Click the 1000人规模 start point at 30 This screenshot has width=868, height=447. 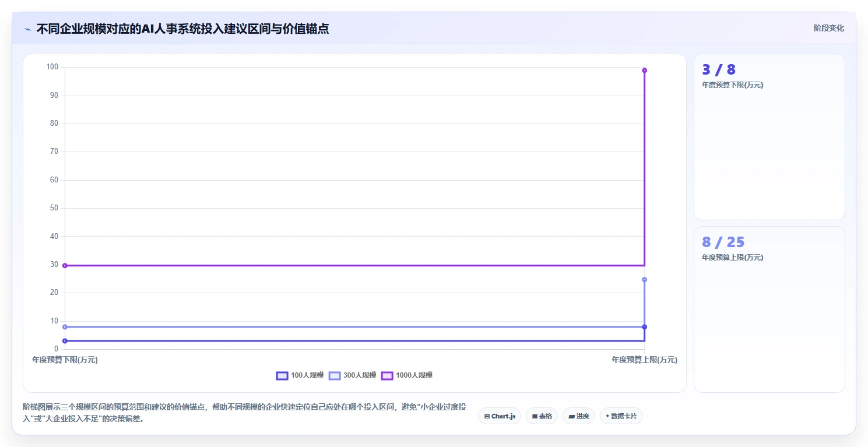(65, 266)
